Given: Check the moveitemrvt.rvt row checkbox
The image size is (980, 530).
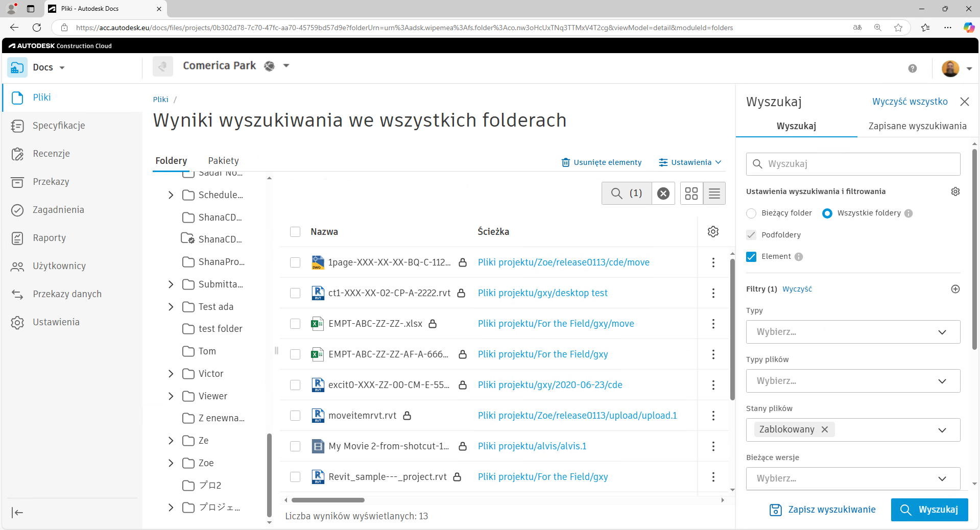Looking at the screenshot, I should (x=295, y=416).
